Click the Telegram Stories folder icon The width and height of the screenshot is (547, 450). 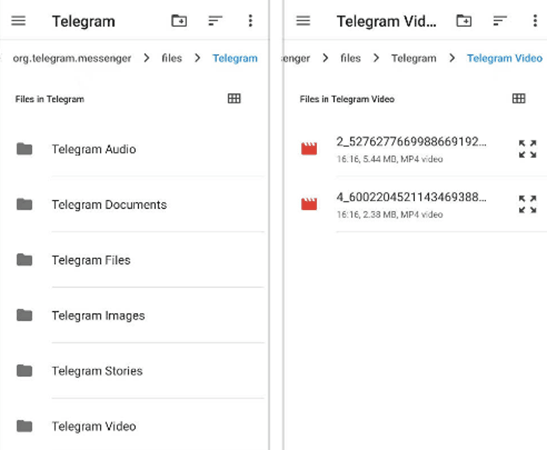pos(24,371)
